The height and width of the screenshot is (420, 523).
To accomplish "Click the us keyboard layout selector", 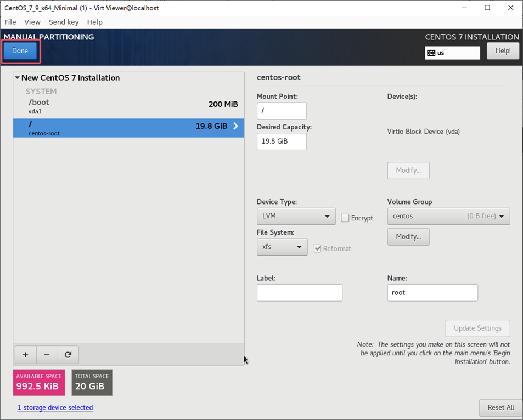I will (x=453, y=53).
